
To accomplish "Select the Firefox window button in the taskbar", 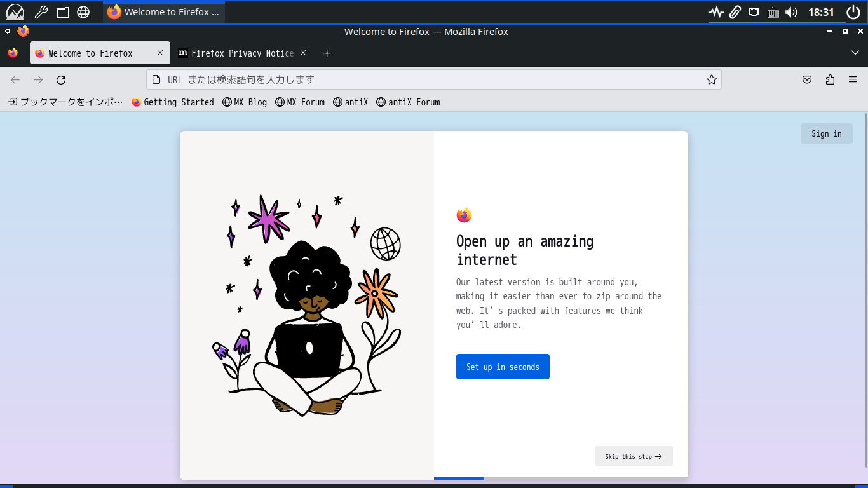I will pos(164,12).
